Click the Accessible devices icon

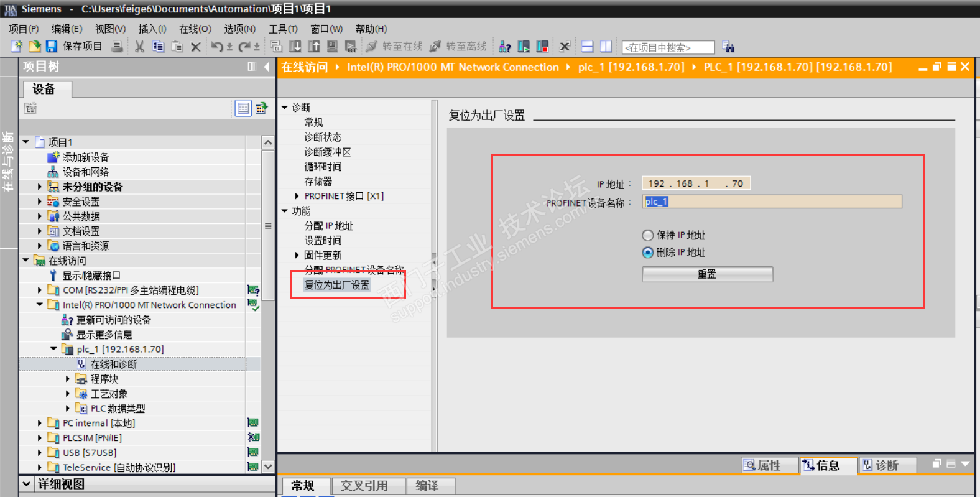click(x=505, y=47)
